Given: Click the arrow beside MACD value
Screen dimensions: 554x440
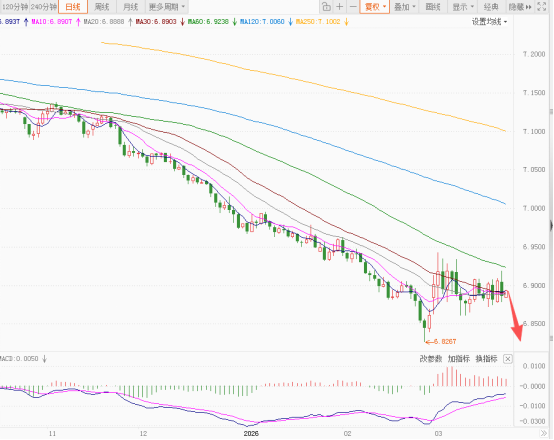Looking at the screenshot, I should point(45,359).
